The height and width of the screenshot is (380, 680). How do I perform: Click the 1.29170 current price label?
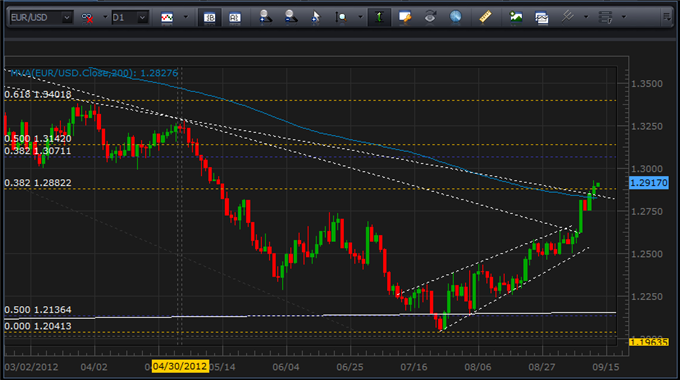click(x=648, y=183)
